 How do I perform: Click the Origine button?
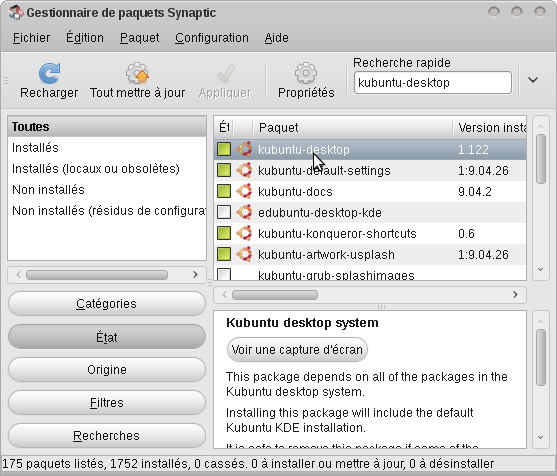[107, 370]
